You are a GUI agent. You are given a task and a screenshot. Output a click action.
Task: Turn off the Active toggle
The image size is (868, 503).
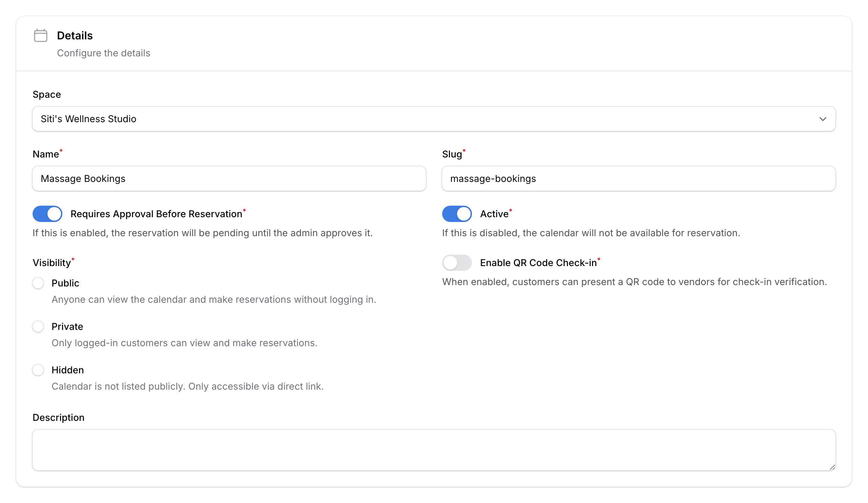click(x=456, y=214)
